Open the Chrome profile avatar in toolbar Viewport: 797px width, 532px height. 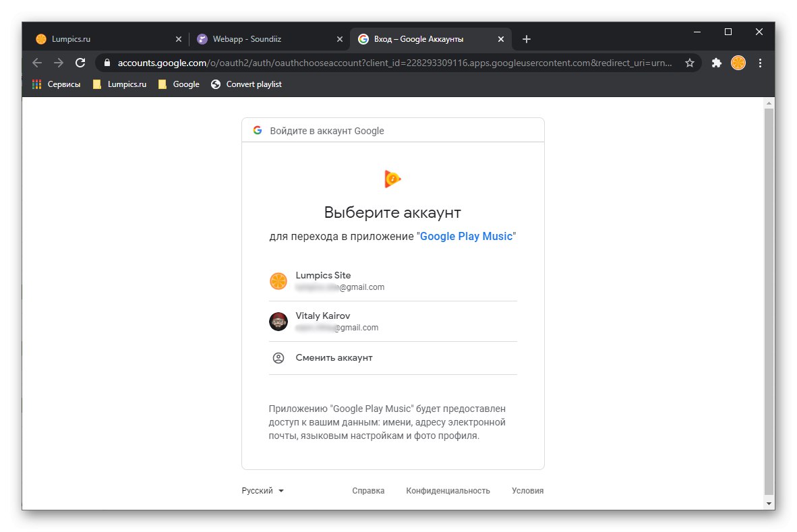[x=738, y=63]
